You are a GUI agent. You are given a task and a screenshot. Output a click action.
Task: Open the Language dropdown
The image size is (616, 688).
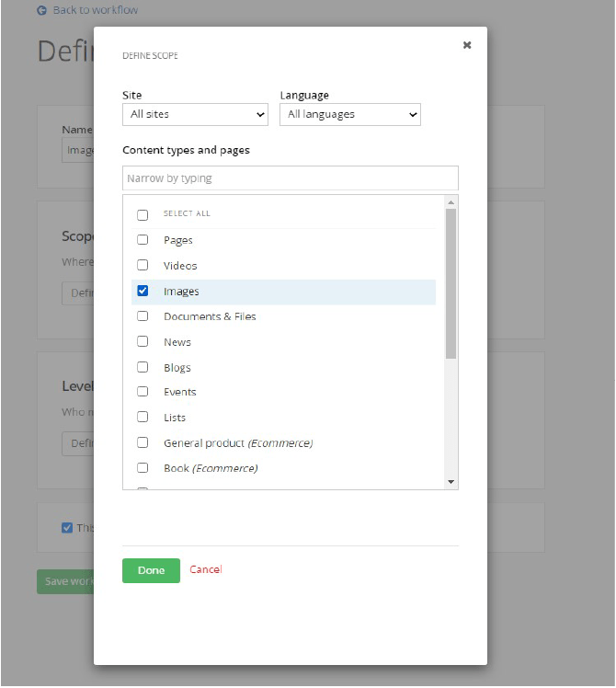coord(349,115)
